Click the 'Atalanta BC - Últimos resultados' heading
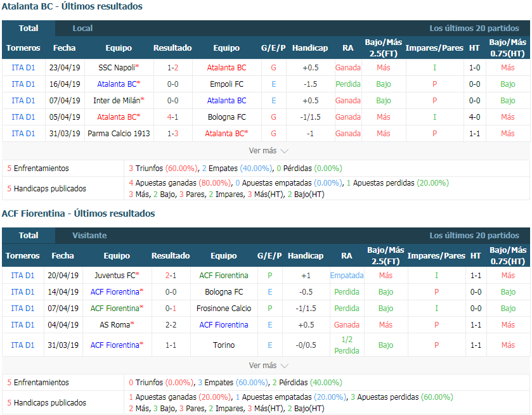This screenshot has width=532, height=415. tap(72, 6)
